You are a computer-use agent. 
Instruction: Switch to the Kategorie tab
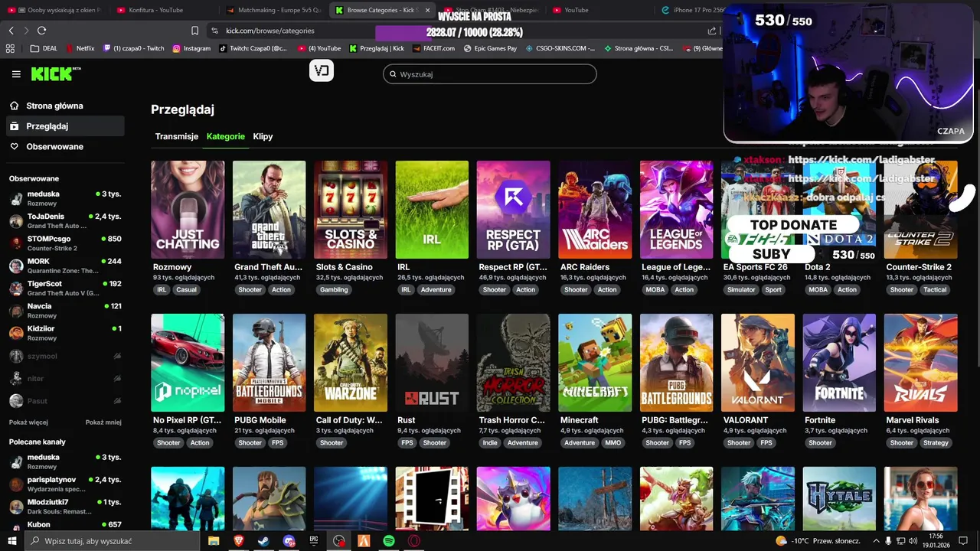point(226,136)
